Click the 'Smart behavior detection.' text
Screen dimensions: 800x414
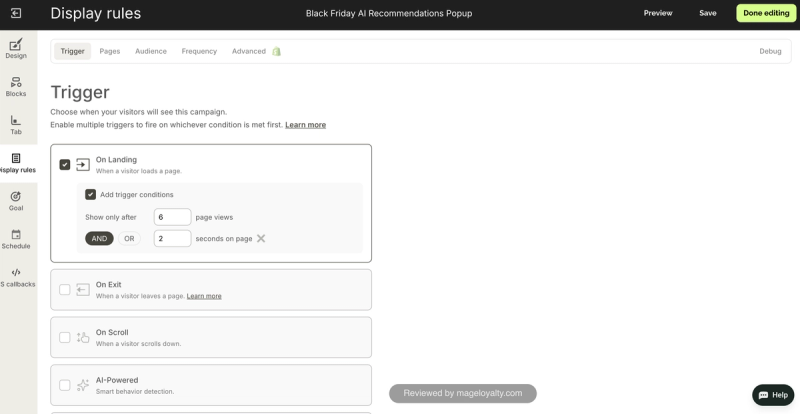click(x=135, y=392)
